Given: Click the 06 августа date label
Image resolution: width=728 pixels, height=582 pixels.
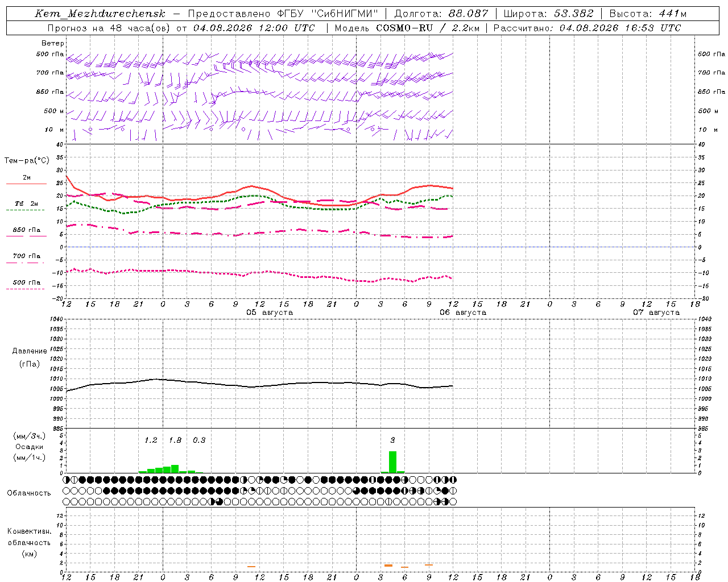Looking at the screenshot, I should (463, 313).
